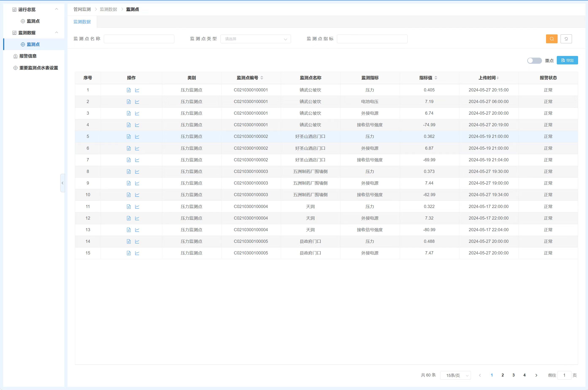Open 重要监测点水表设置 sidebar item

pos(39,68)
